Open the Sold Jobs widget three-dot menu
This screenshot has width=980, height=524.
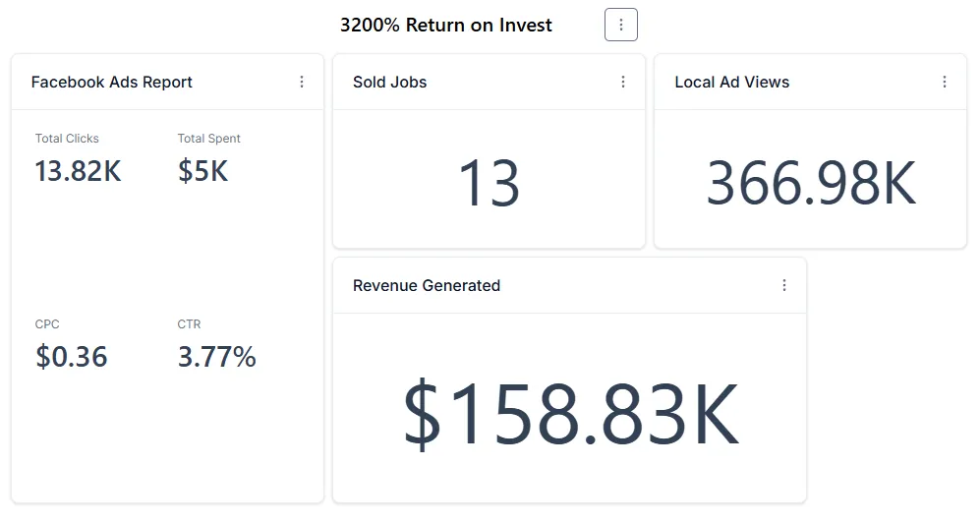tap(623, 82)
